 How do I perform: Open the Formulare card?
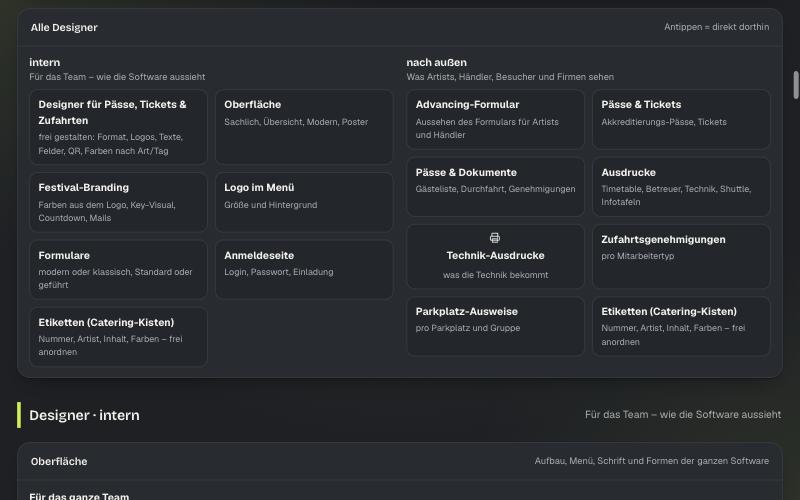pos(118,269)
